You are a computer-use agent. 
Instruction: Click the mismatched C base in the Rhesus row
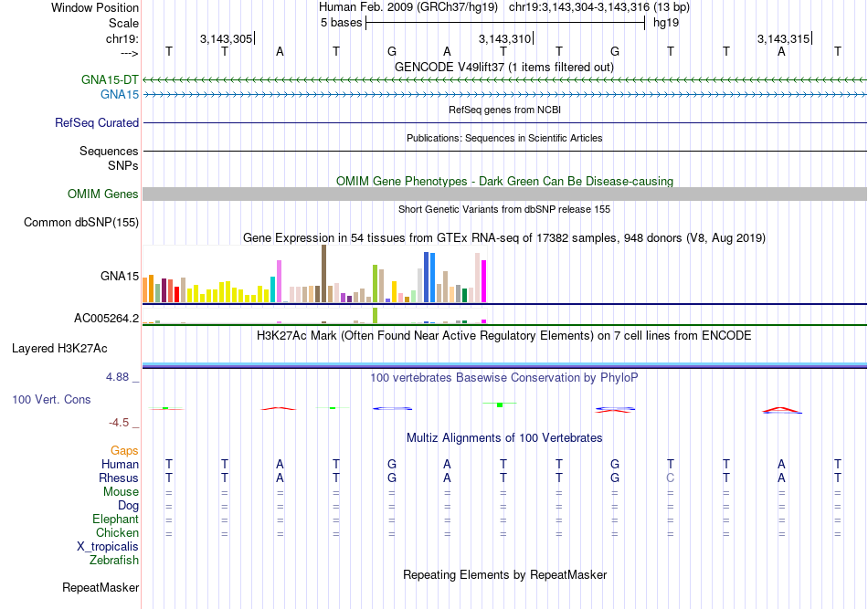pyautogui.click(x=671, y=478)
